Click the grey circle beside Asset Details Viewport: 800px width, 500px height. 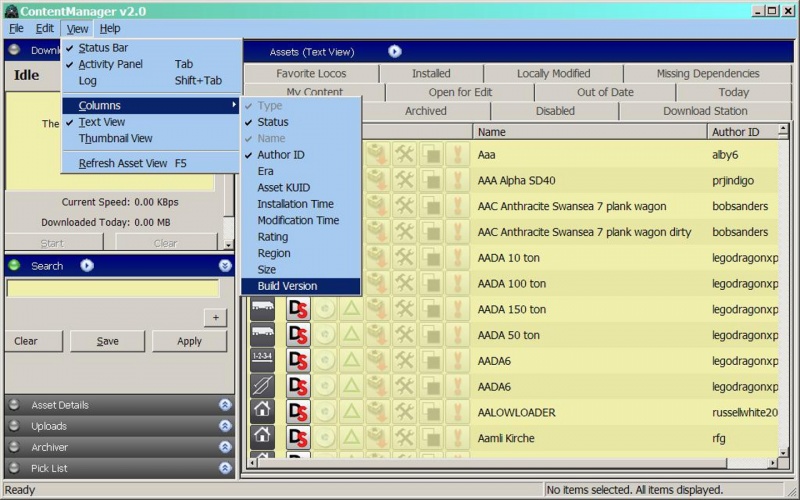coord(14,405)
